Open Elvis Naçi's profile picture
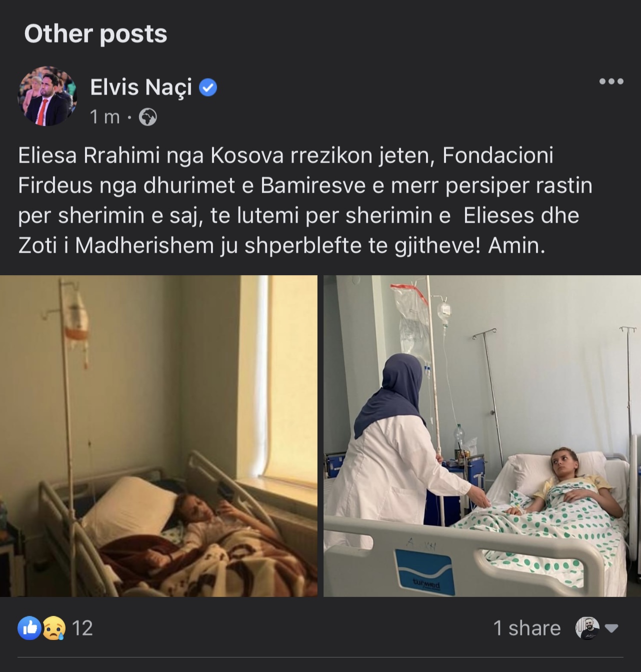 click(47, 96)
